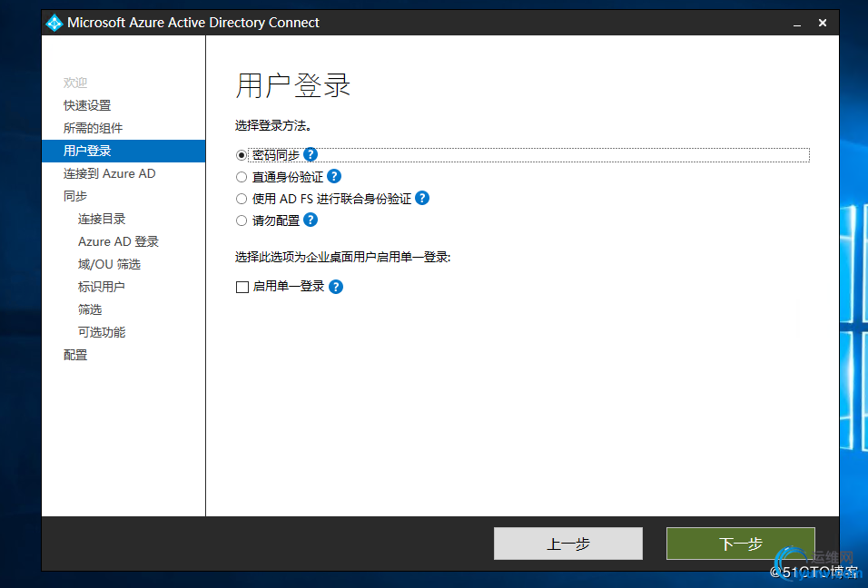The height and width of the screenshot is (588, 868).
Task: Select 使用 AD FS 进行联合身份验证
Action: [x=242, y=199]
